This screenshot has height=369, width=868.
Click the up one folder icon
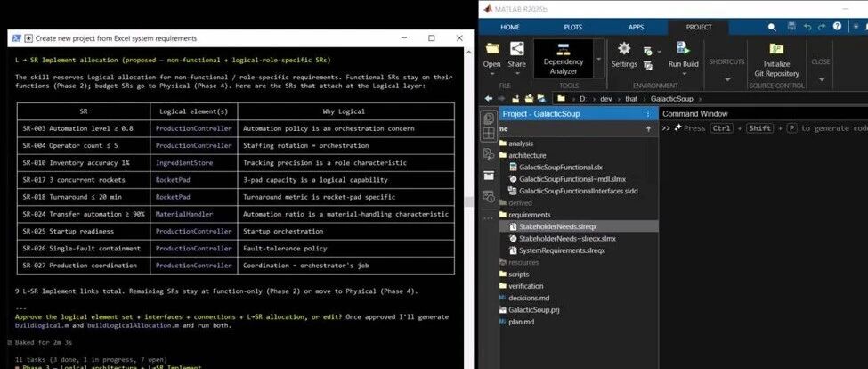(515, 99)
